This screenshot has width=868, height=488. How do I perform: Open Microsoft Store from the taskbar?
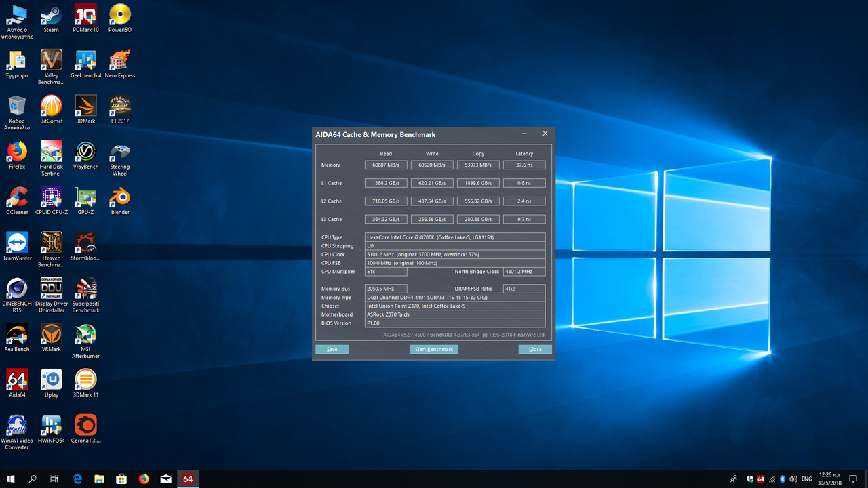(x=121, y=479)
